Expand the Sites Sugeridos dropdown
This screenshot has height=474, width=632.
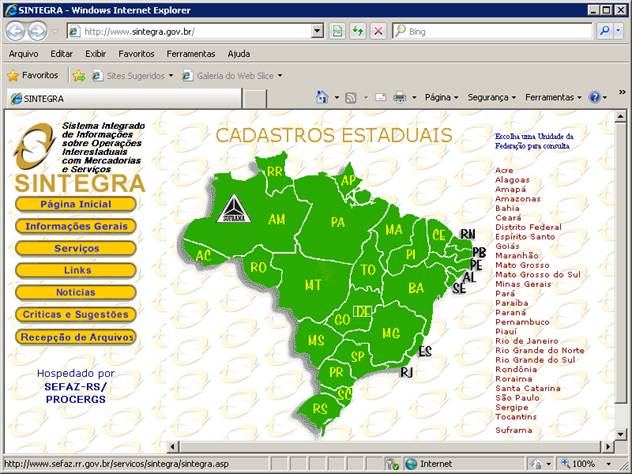pyautogui.click(x=171, y=75)
